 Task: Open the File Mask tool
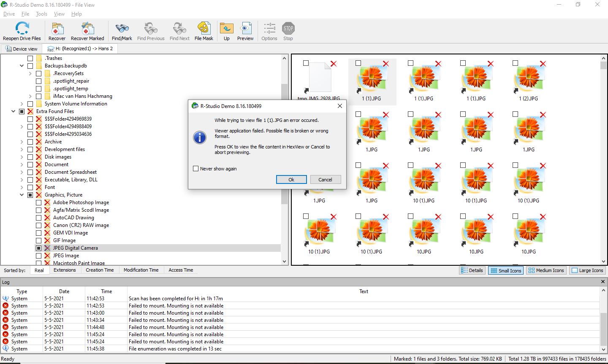(204, 28)
